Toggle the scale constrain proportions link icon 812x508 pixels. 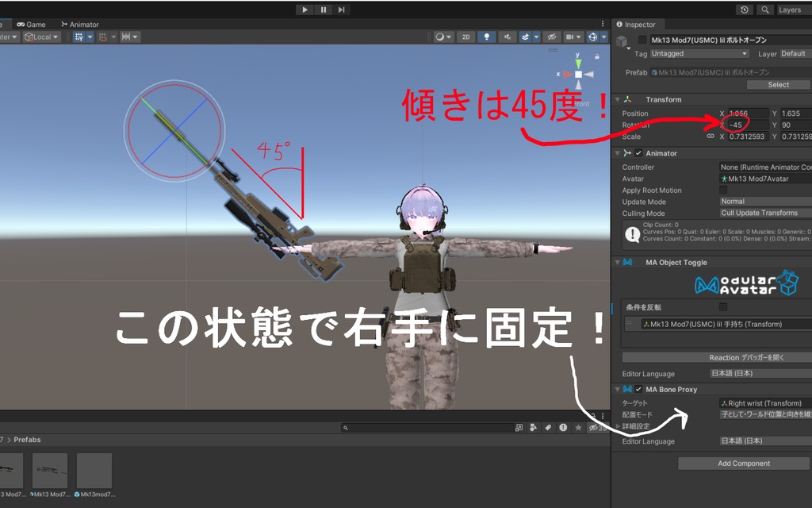click(x=710, y=137)
